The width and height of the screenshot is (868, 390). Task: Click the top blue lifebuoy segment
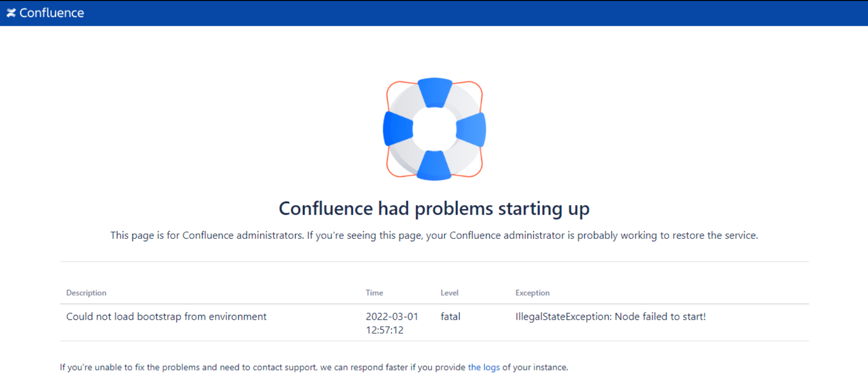pyautogui.click(x=435, y=92)
